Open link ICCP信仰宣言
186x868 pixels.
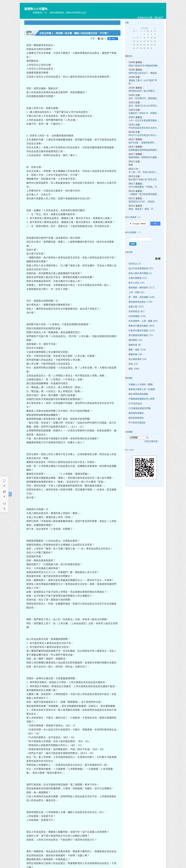(135, 403)
